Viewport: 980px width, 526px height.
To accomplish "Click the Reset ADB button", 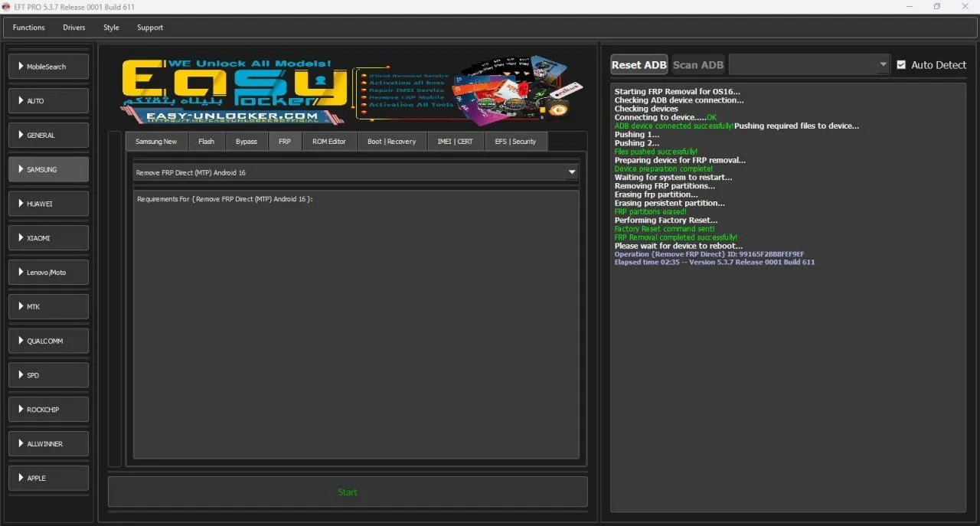I will (x=639, y=65).
